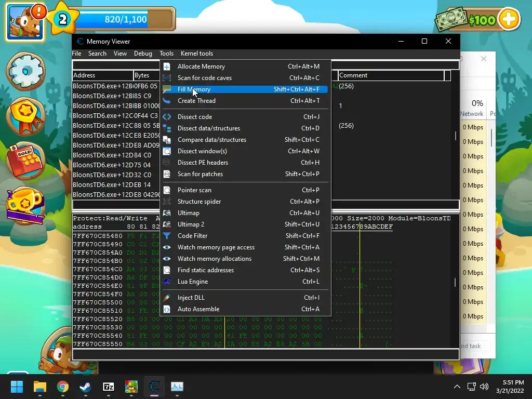Open the Debug menu
Viewport: 532px width, 399px height.
pyautogui.click(x=143, y=54)
